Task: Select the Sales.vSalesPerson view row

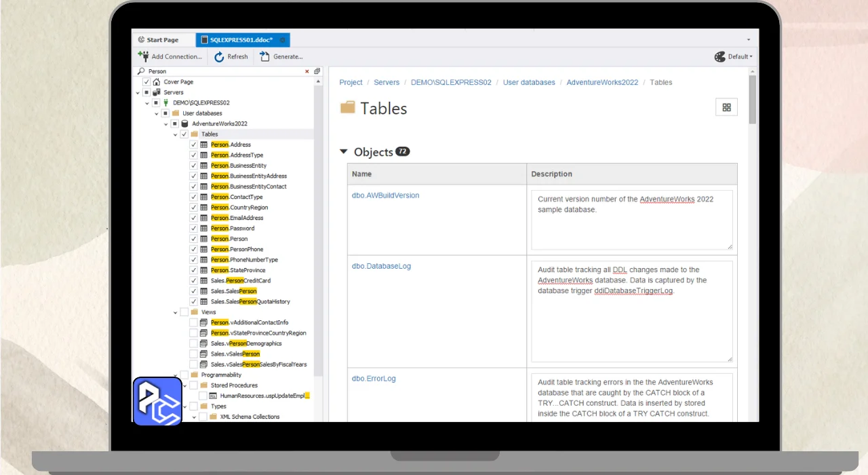Action: click(235, 354)
